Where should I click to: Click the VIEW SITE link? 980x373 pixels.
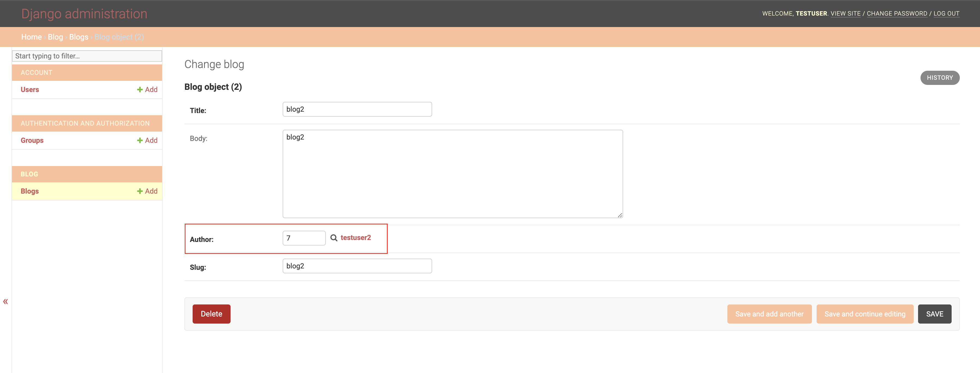845,13
